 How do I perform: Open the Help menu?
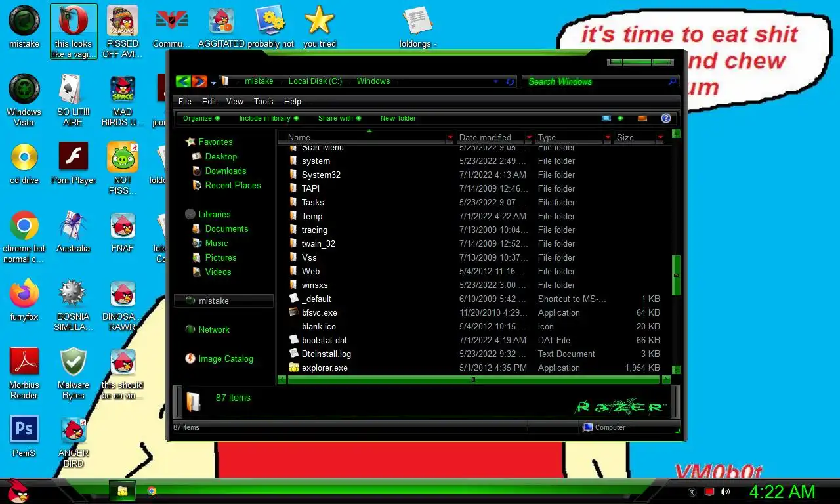pos(293,102)
